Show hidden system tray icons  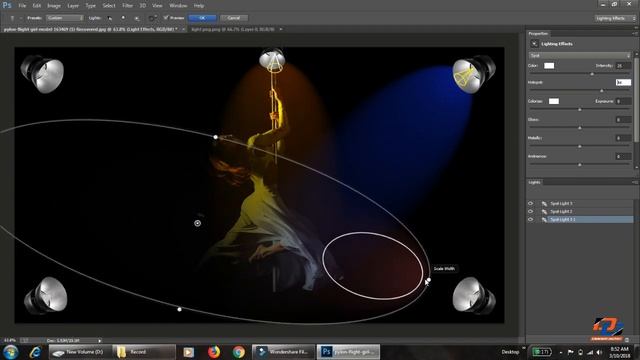tap(561, 352)
